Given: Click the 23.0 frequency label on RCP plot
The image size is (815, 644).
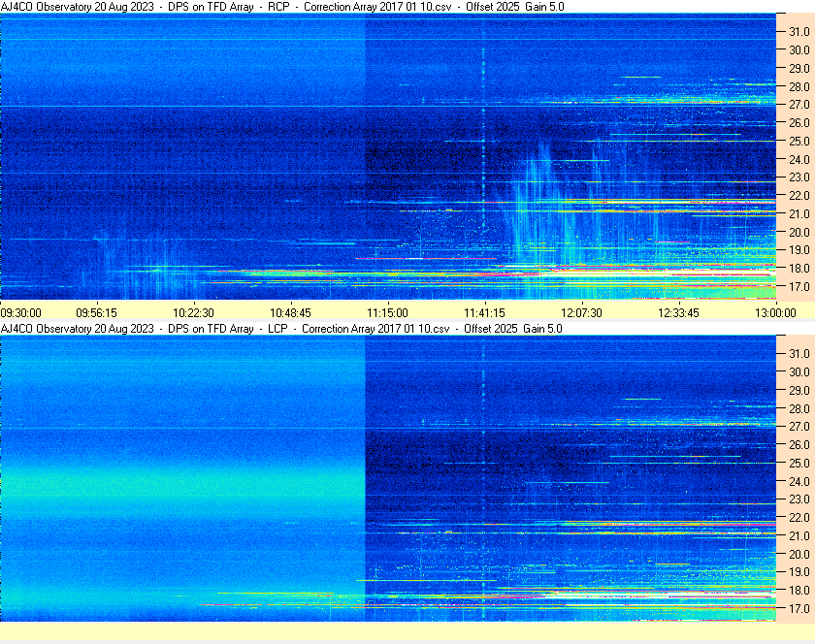Looking at the screenshot, I should 799,177.
